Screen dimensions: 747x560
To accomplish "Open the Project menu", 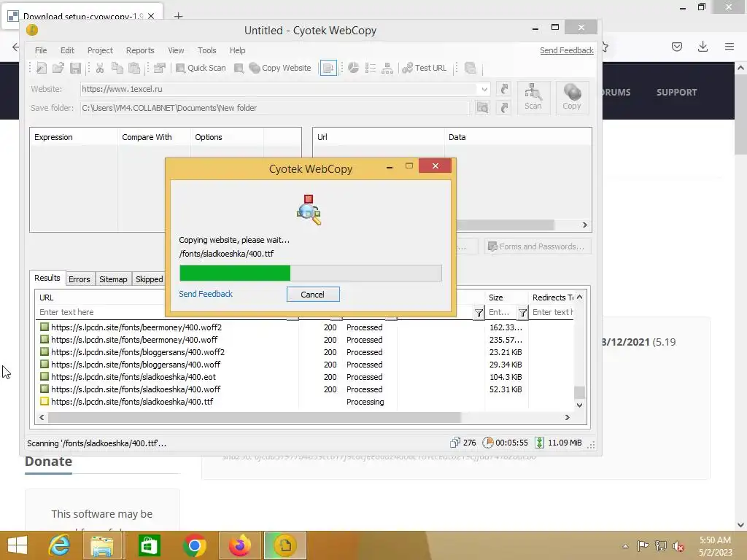I will (x=100, y=50).
